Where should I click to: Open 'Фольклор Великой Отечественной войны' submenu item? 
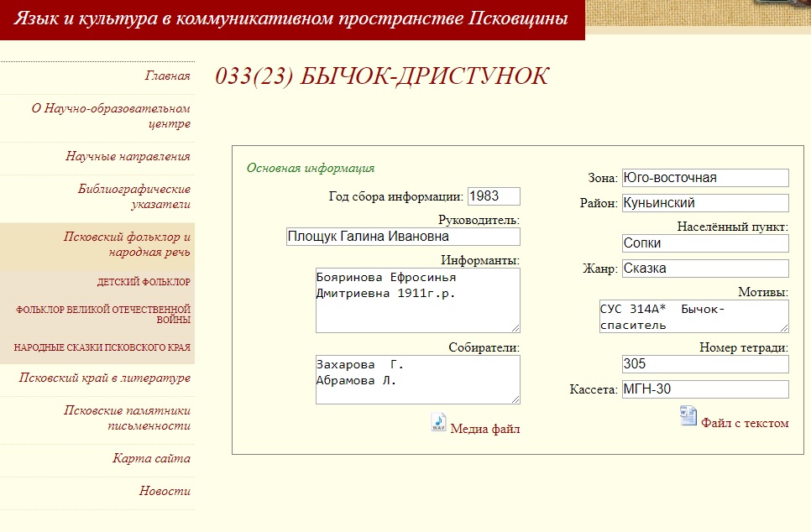click(x=102, y=315)
